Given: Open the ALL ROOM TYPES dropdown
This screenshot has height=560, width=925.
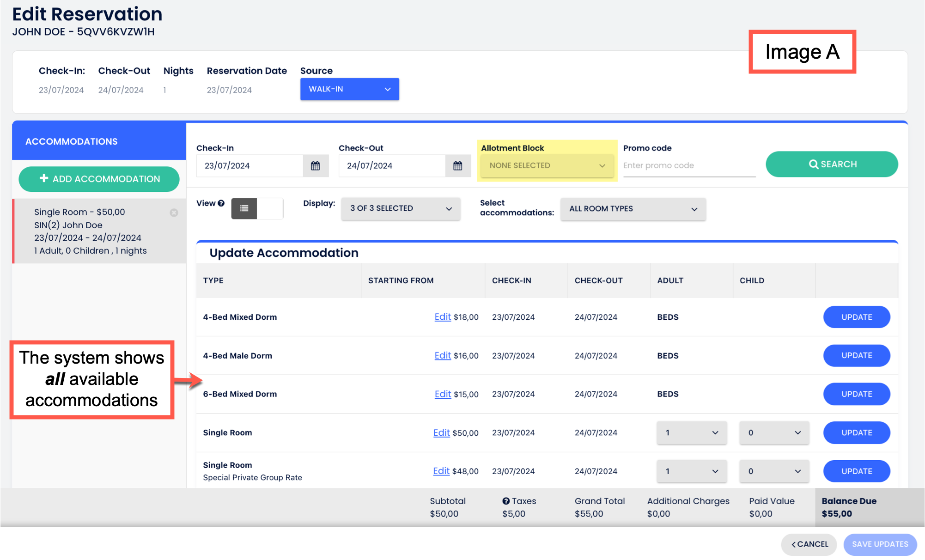Looking at the screenshot, I should pyautogui.click(x=633, y=209).
